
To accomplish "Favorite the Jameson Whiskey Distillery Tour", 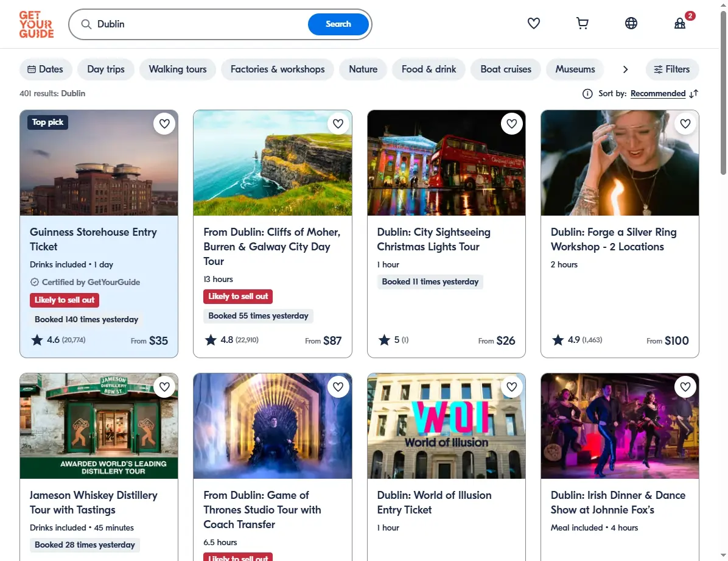I will coord(164,387).
